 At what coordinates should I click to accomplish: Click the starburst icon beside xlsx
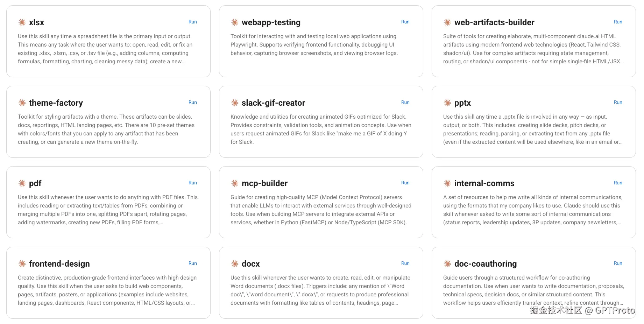22,22
